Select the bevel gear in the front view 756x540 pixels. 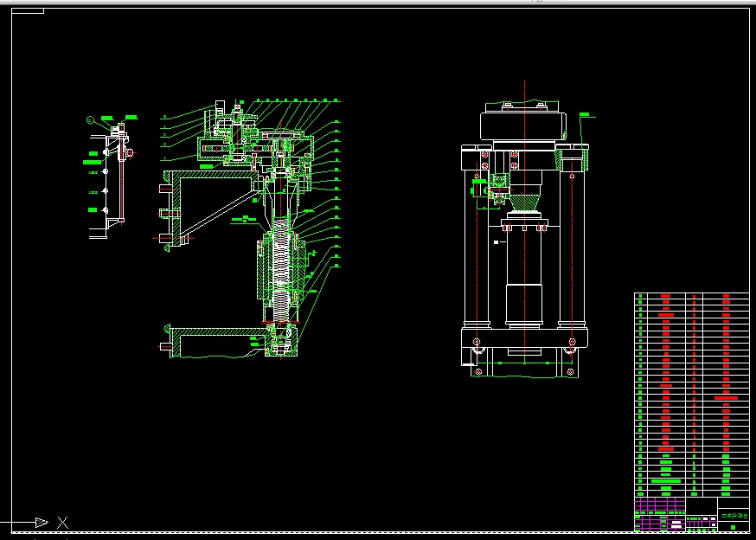click(524, 202)
